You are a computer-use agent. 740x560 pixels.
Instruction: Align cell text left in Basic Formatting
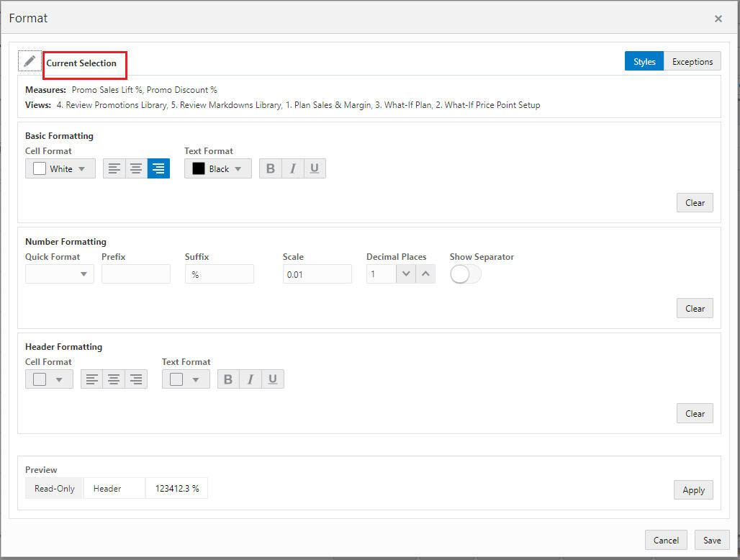(114, 168)
